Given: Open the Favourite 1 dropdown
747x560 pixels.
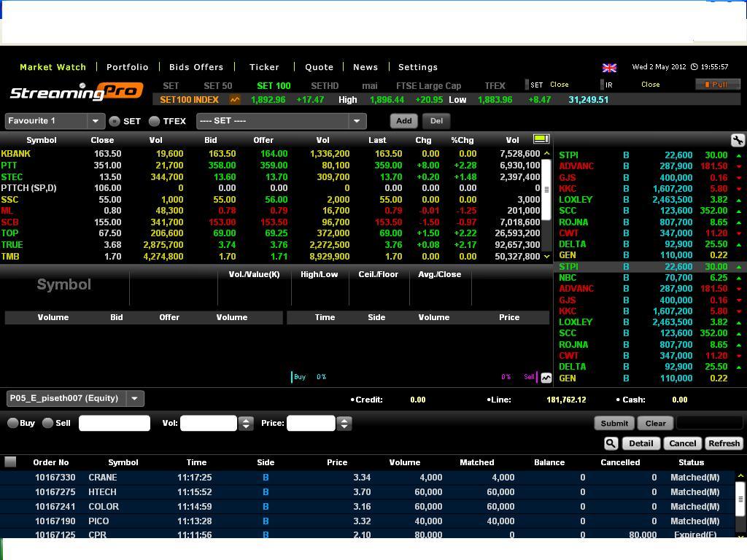Looking at the screenshot, I should click(95, 121).
